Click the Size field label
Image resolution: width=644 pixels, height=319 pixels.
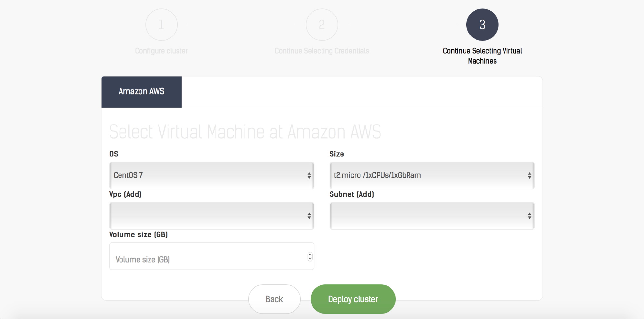click(x=337, y=154)
